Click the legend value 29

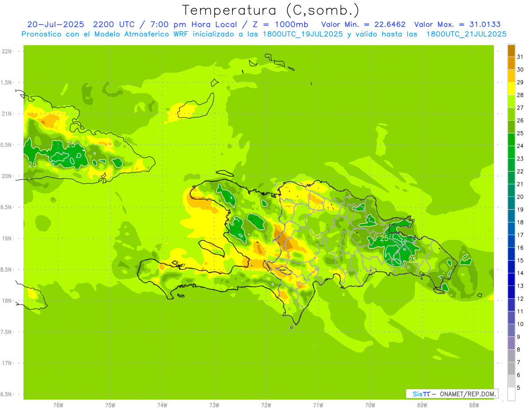click(520, 82)
